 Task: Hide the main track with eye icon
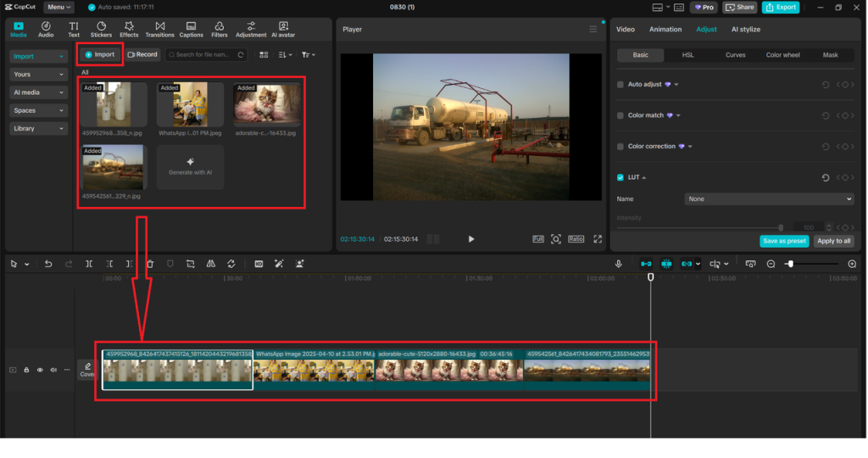click(x=40, y=370)
